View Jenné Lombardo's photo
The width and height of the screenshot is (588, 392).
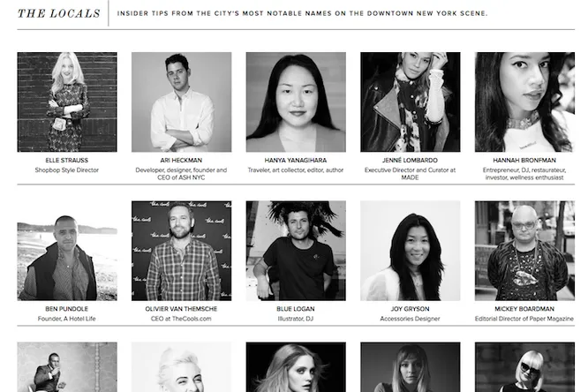411,102
